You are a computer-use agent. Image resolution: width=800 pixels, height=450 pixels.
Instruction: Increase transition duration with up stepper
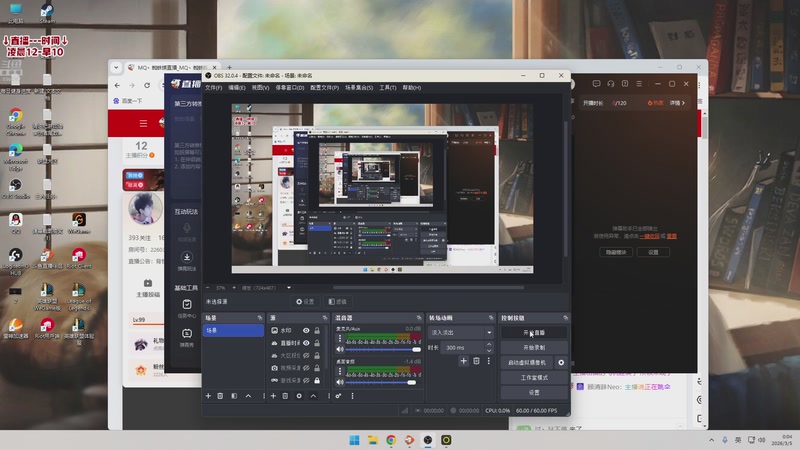[489, 344]
